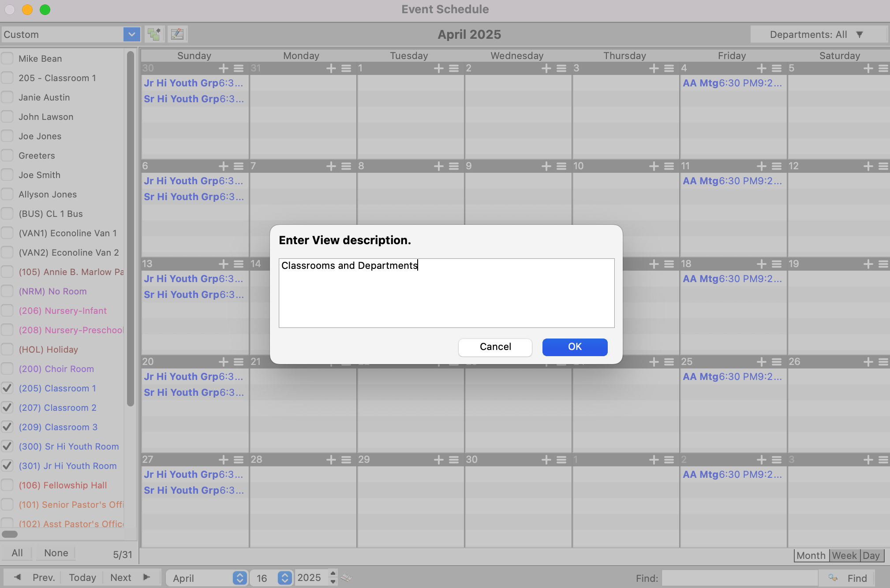The width and height of the screenshot is (890, 588).
Task: Open the Custom view dropdown
Action: pos(131,34)
